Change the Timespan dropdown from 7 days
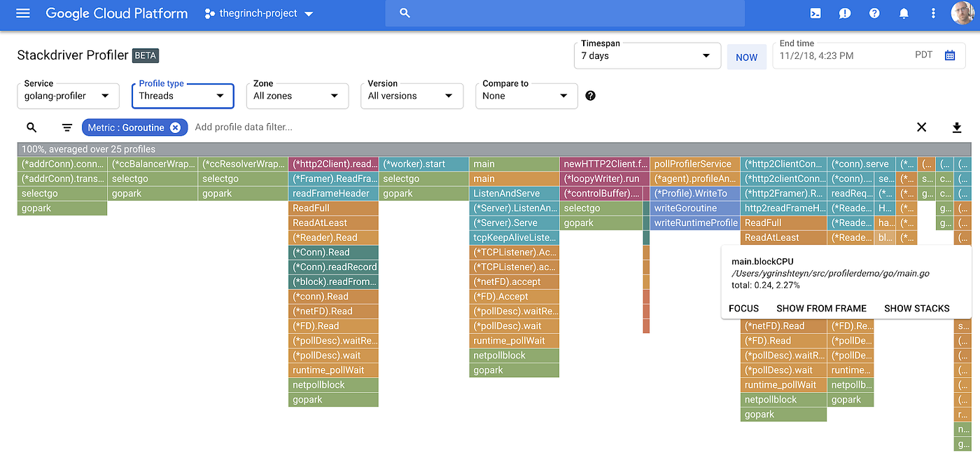 pyautogui.click(x=647, y=55)
